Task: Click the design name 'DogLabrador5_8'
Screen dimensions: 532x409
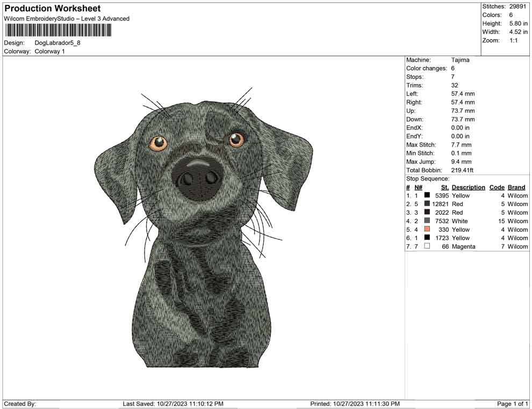Action: pos(57,43)
